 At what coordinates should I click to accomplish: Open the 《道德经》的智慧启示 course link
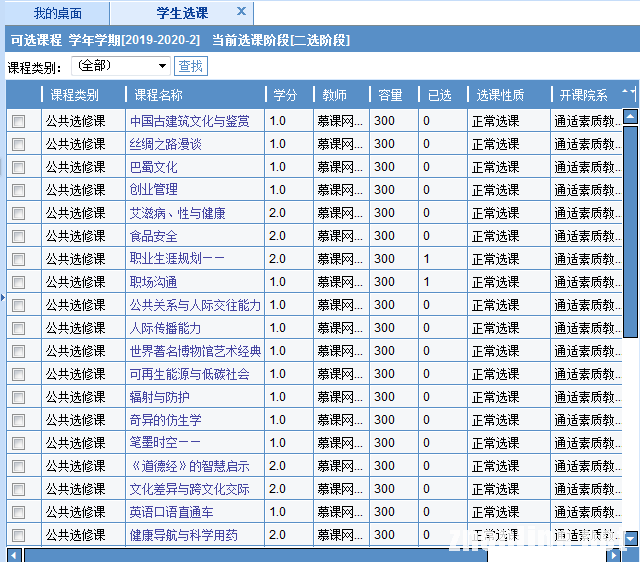pos(189,466)
